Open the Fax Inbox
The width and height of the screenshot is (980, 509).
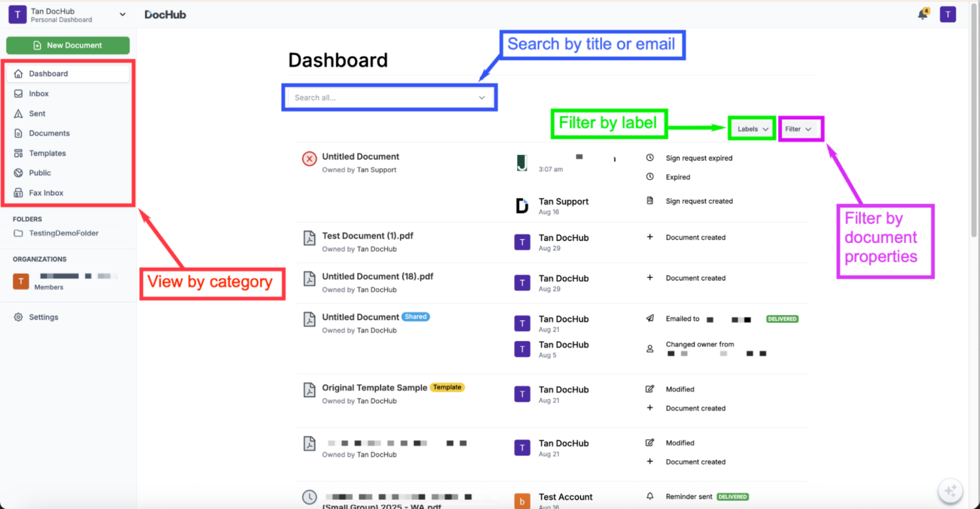tap(46, 193)
